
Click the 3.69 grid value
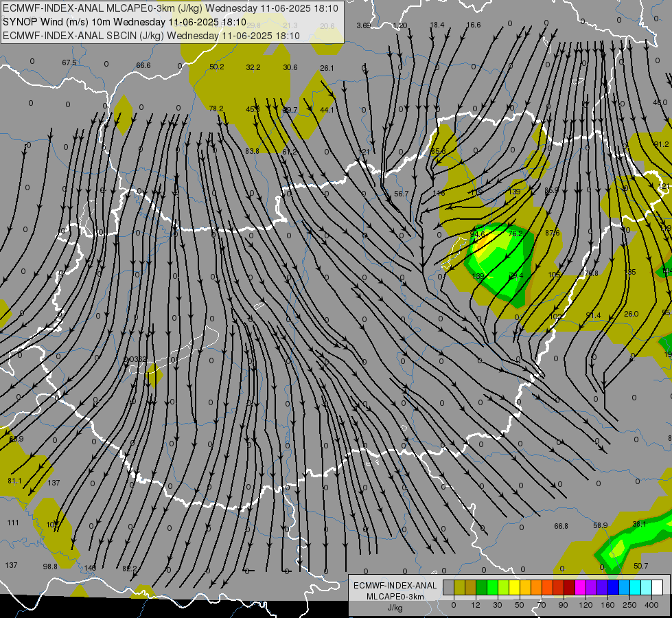pyautogui.click(x=363, y=25)
